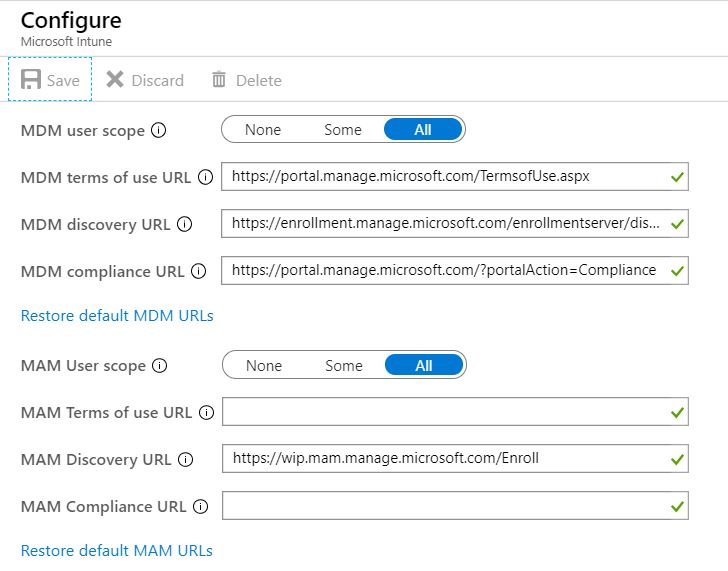Click the Delete trash can icon

click(x=219, y=79)
